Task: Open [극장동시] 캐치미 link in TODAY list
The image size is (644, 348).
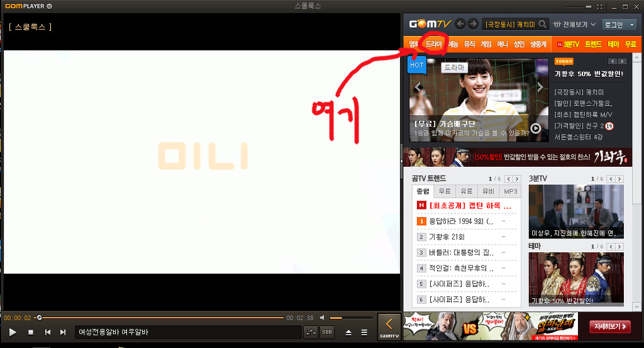Action: (x=579, y=92)
